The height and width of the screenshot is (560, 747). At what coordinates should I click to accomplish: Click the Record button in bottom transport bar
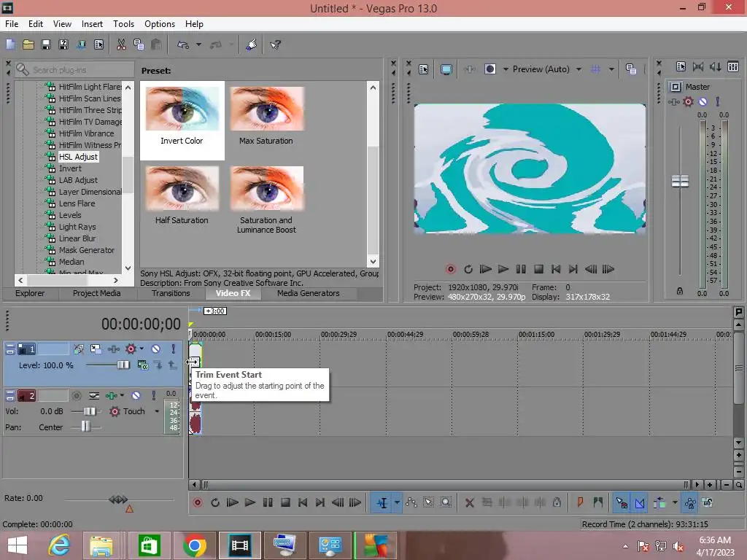pos(198,502)
